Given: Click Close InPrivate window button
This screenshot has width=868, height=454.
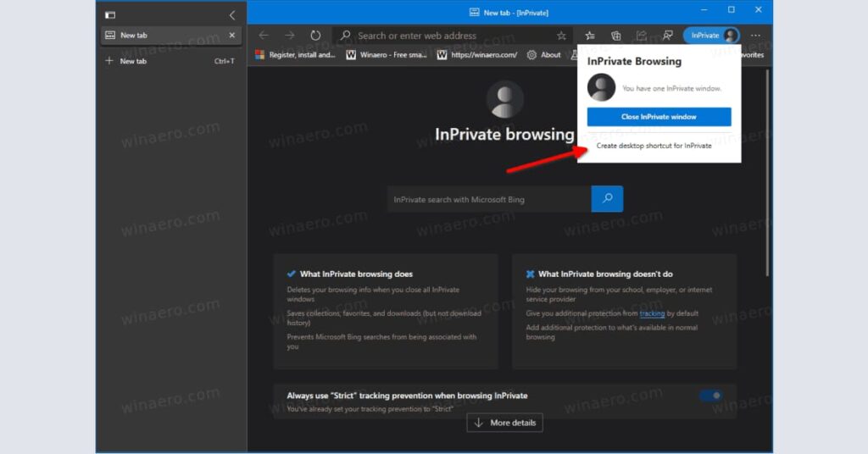Looking at the screenshot, I should pyautogui.click(x=659, y=117).
